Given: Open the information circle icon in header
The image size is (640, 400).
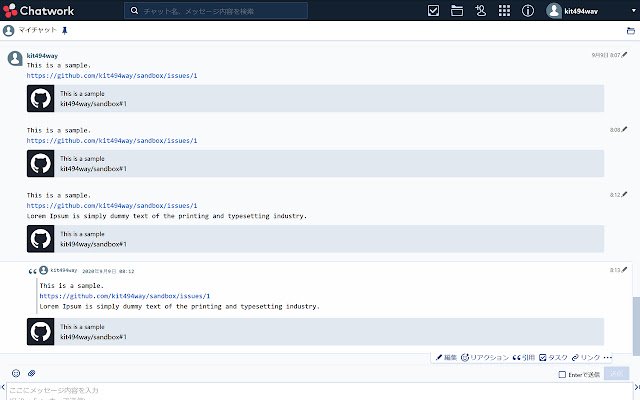Looking at the screenshot, I should click(528, 11).
